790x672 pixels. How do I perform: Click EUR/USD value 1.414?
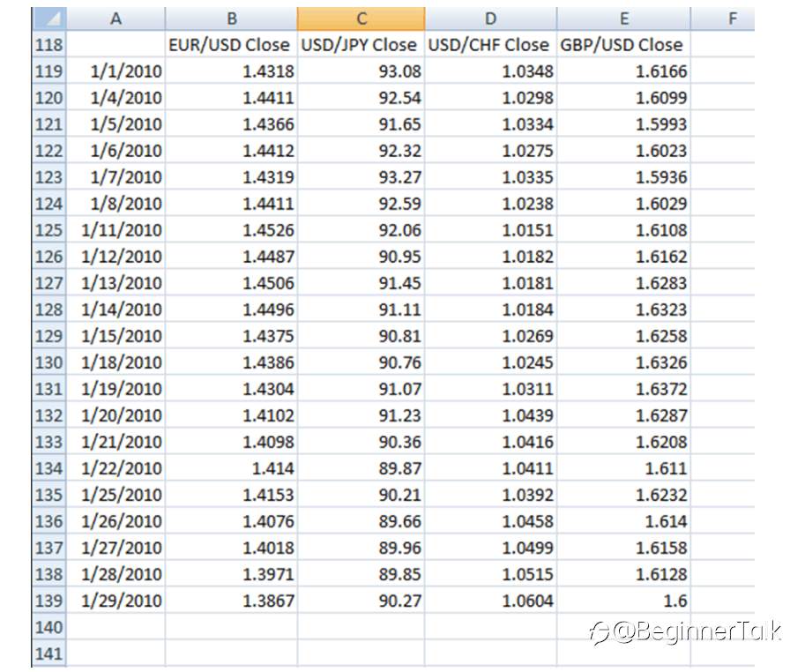click(x=231, y=468)
